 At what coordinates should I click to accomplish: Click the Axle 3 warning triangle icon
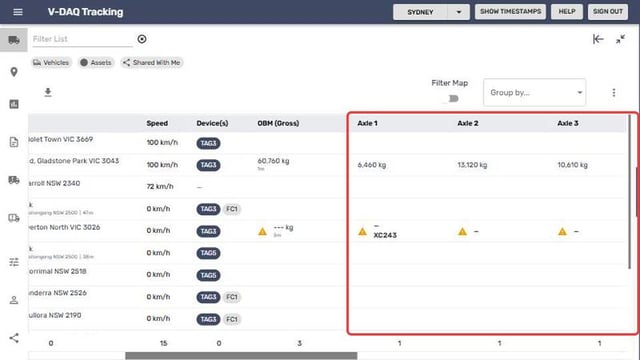(x=562, y=231)
